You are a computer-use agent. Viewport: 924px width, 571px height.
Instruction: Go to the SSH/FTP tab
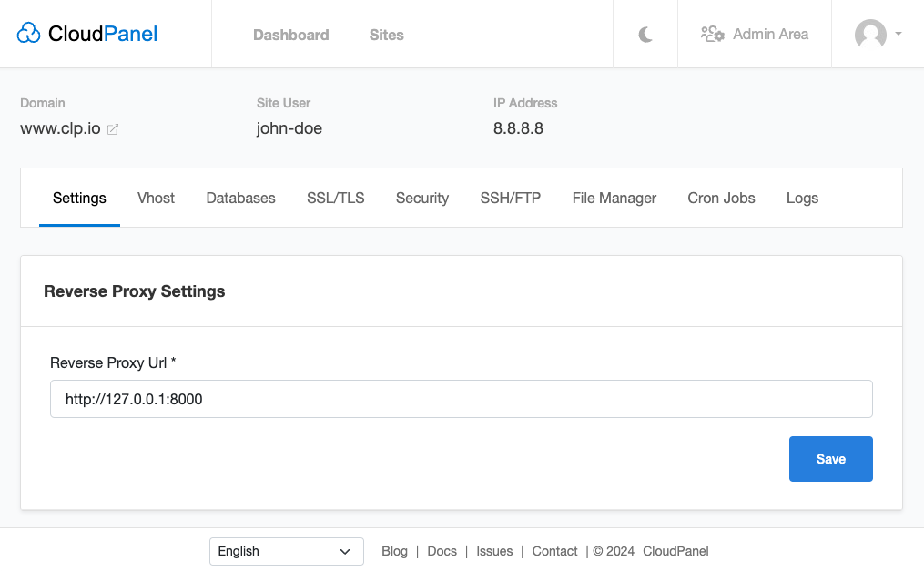(x=510, y=198)
